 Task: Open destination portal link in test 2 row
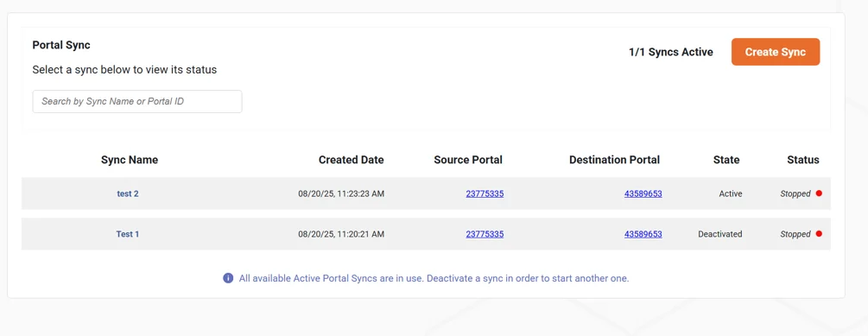(x=643, y=193)
